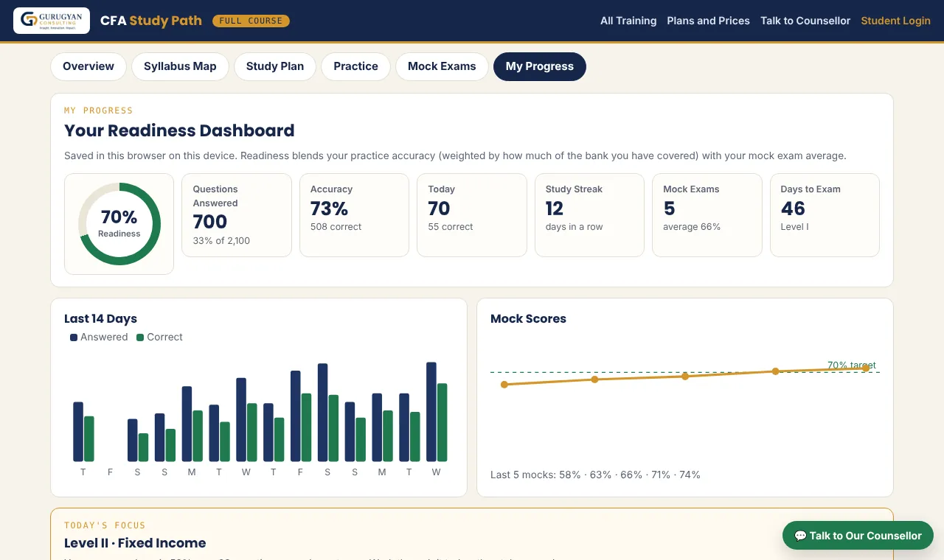The width and height of the screenshot is (944, 560).
Task: Click the first data point on Mock Scores line
Action: pyautogui.click(x=504, y=385)
